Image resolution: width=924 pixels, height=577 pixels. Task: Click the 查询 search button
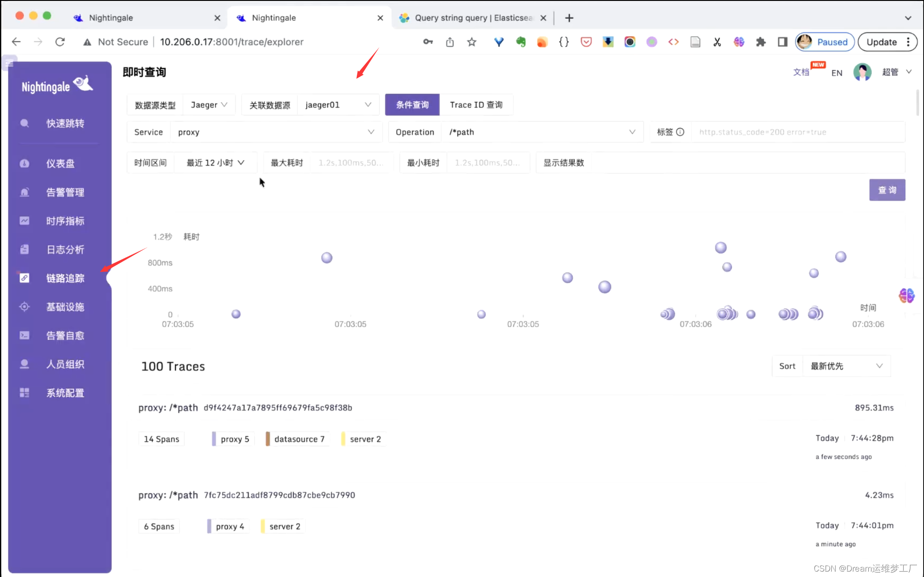click(886, 190)
